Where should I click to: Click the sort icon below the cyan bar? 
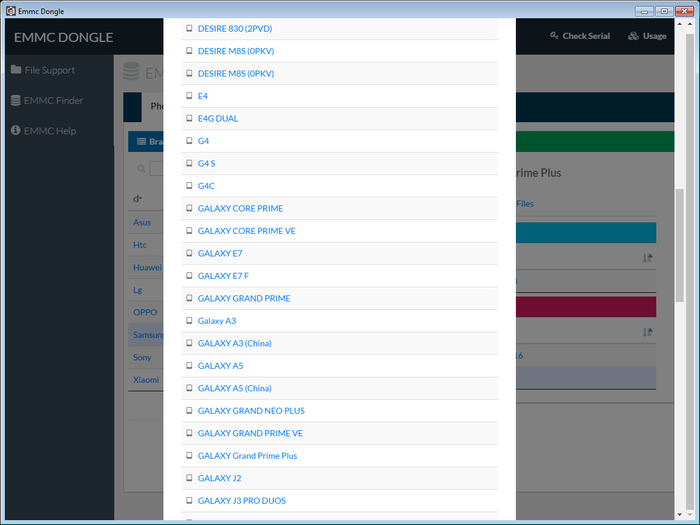[647, 258]
